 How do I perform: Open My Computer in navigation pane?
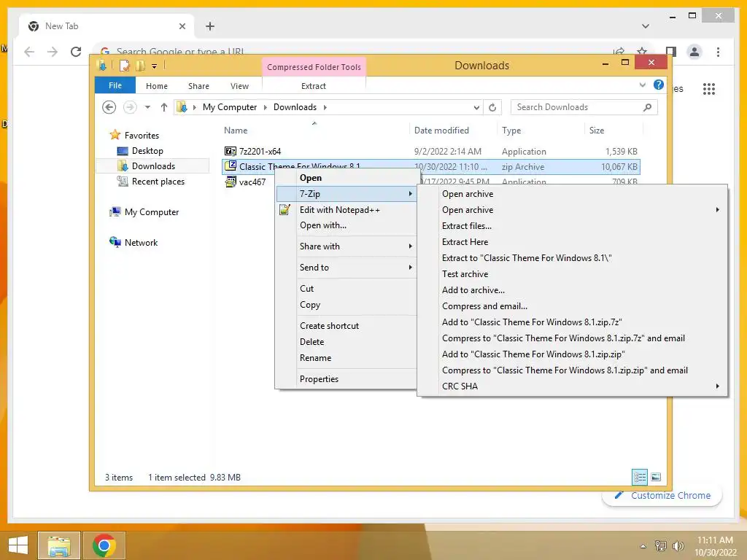click(152, 212)
